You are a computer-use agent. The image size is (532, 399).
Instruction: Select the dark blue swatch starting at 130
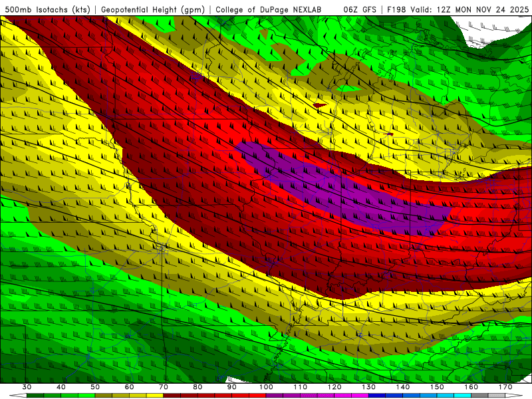(x=377, y=396)
